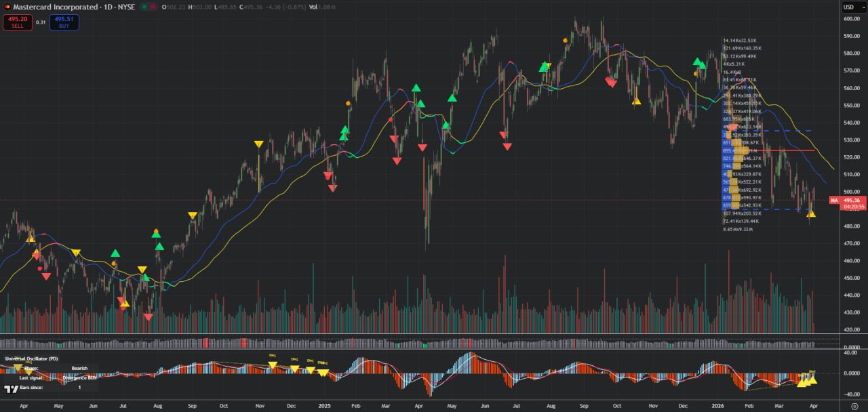868x412 pixels.
Task: Click the 600.00 label on the price scale
Action: [x=852, y=19]
